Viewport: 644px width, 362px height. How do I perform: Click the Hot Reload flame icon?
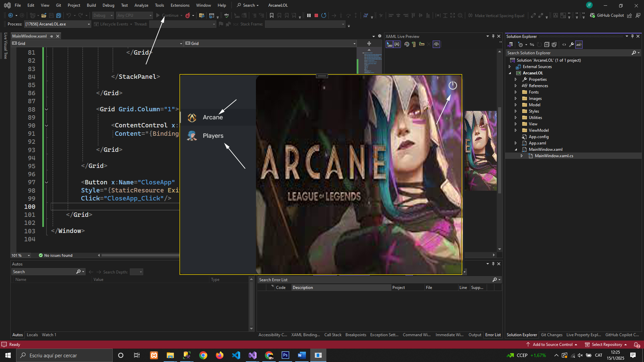188,15
